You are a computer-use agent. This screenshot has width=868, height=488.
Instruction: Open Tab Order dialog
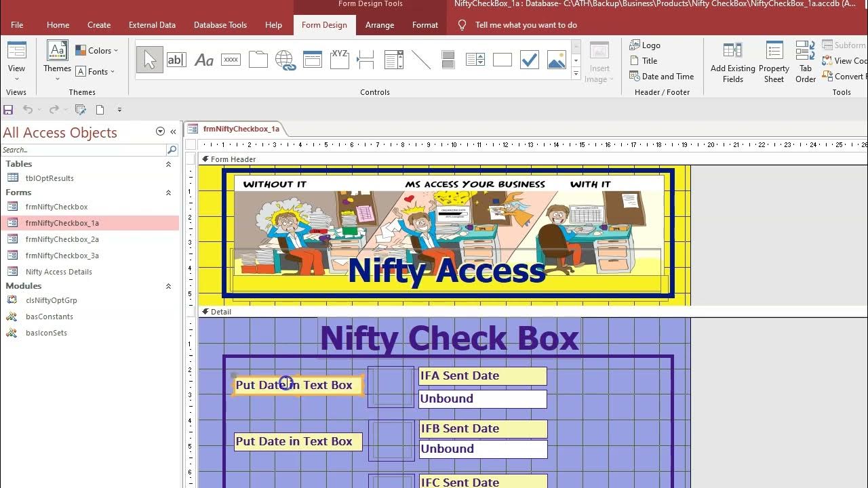(806, 62)
